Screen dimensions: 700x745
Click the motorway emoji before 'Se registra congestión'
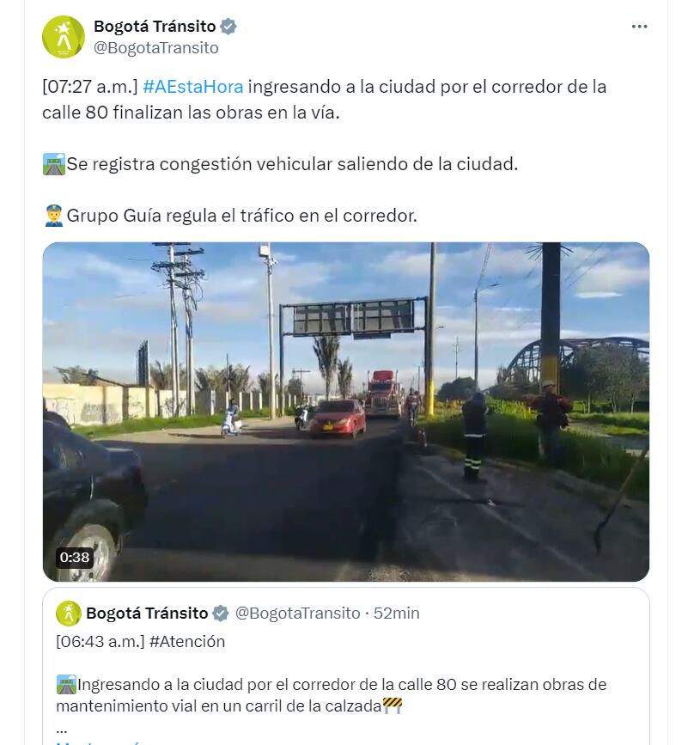(53, 164)
